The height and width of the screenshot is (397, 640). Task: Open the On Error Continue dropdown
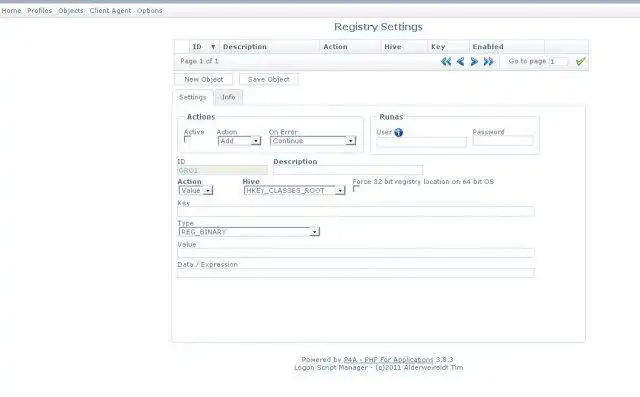[313, 141]
